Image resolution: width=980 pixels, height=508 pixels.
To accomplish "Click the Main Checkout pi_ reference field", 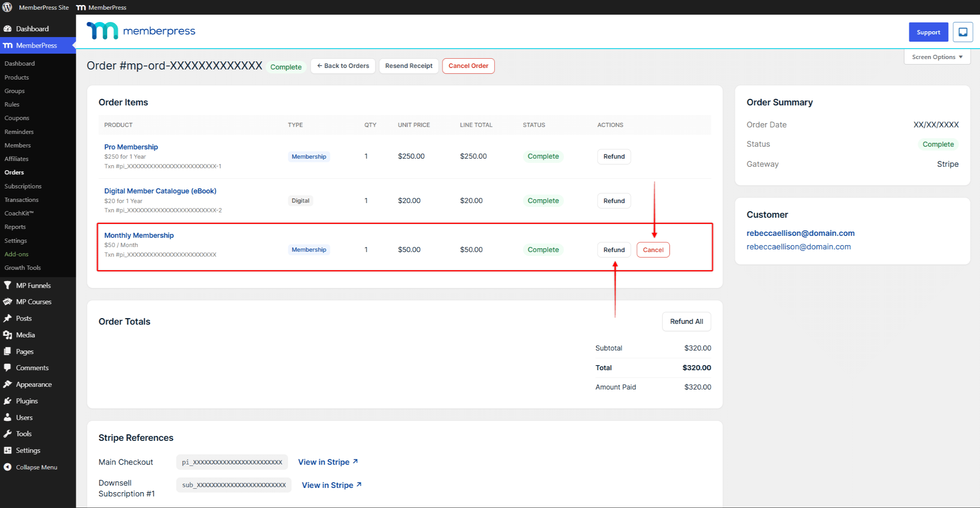I will (x=232, y=462).
